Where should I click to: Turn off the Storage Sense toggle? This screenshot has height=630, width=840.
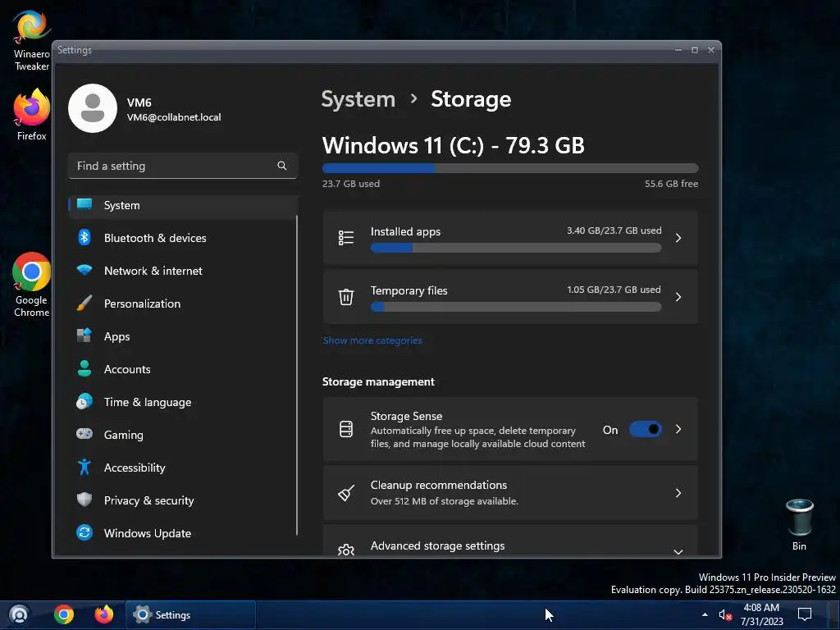point(645,429)
